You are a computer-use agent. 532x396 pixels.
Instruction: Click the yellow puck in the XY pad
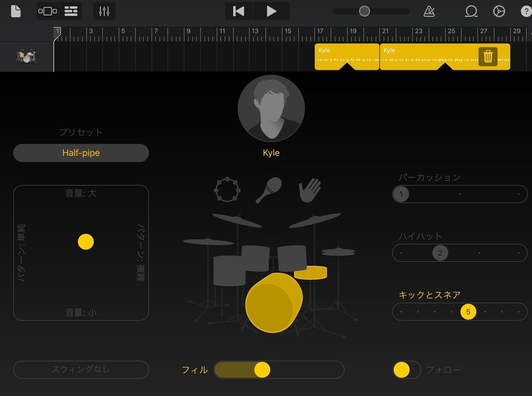tap(86, 242)
